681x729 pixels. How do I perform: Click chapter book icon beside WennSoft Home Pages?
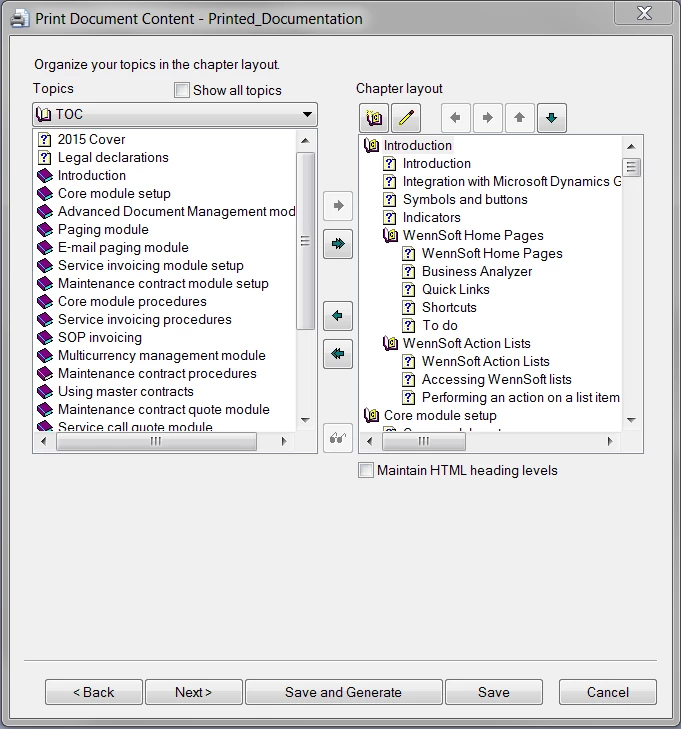(x=390, y=235)
